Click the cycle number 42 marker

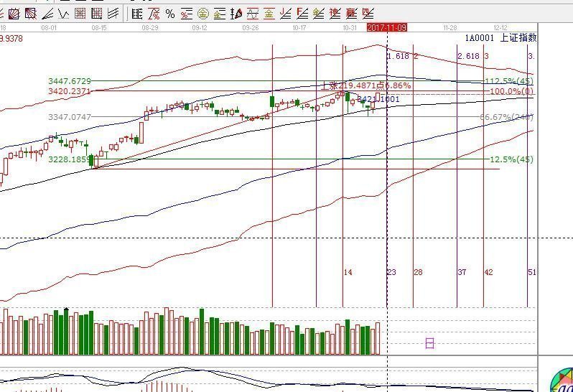(488, 272)
